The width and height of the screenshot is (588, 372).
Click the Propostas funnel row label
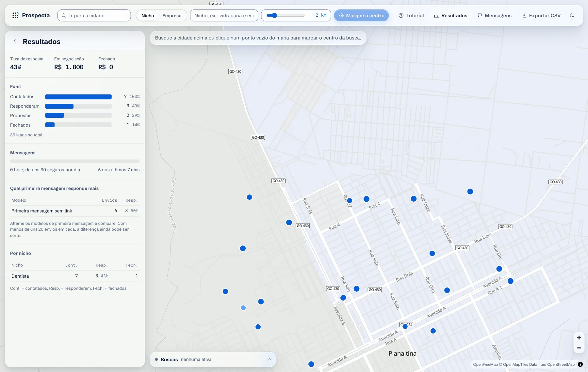(x=21, y=116)
